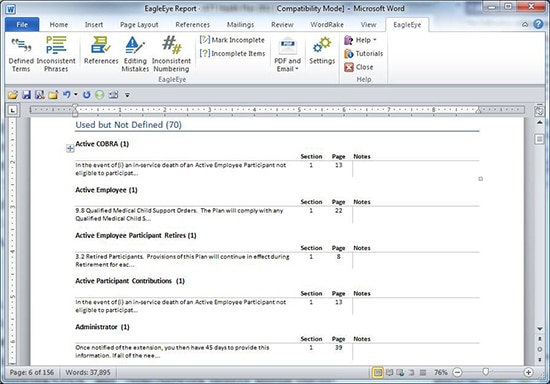Viewport: 550px width, 384px height.
Task: Zoom out with the minus button
Action: tap(457, 372)
